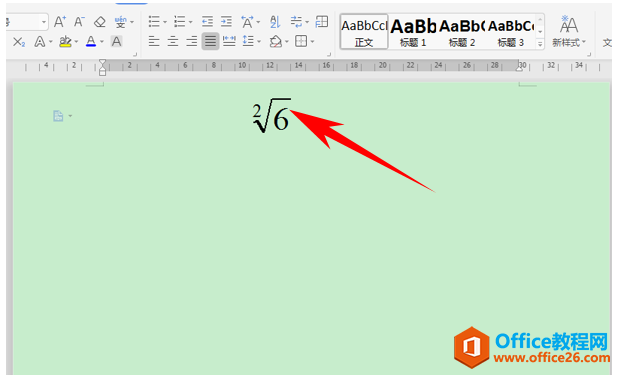Click the right indent marker on ruler
Image resolution: width=617 pixels, height=375 pixels.
point(520,68)
